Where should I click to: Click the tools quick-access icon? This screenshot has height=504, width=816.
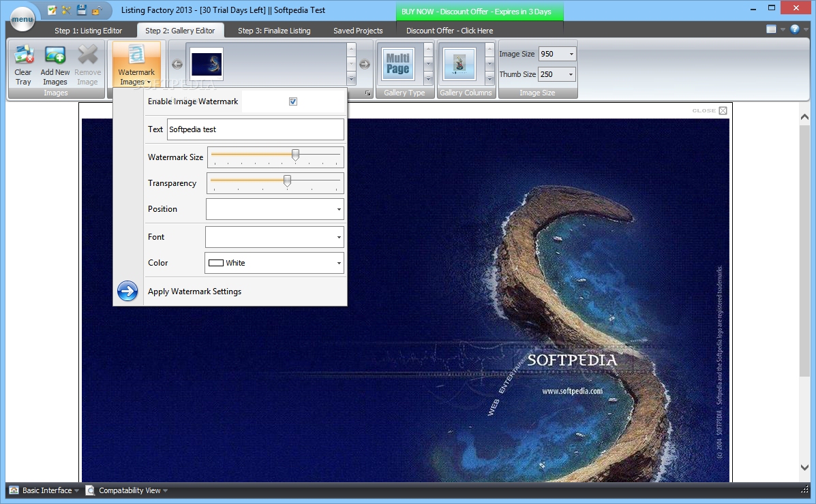[67, 10]
